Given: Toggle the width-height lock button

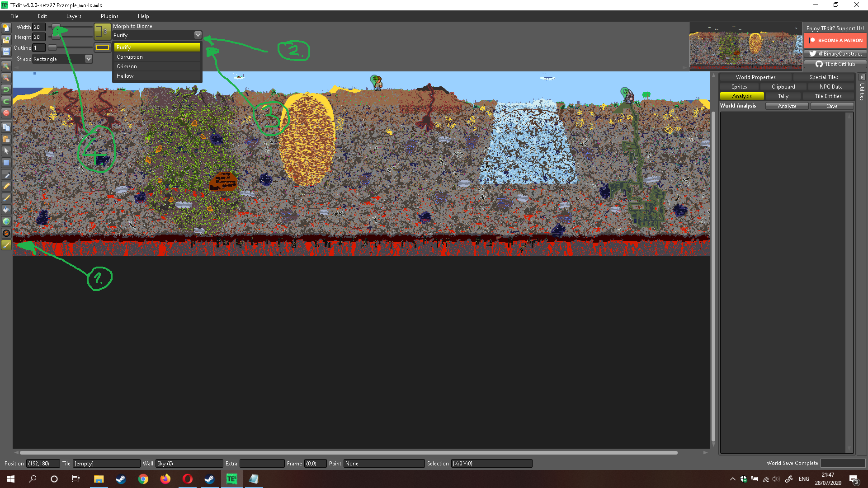Looking at the screenshot, I should tap(103, 32).
